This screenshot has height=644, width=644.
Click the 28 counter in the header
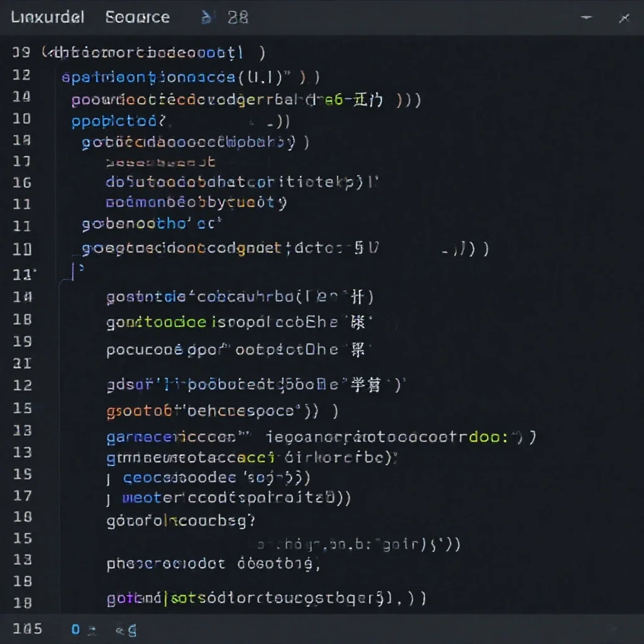click(x=238, y=17)
